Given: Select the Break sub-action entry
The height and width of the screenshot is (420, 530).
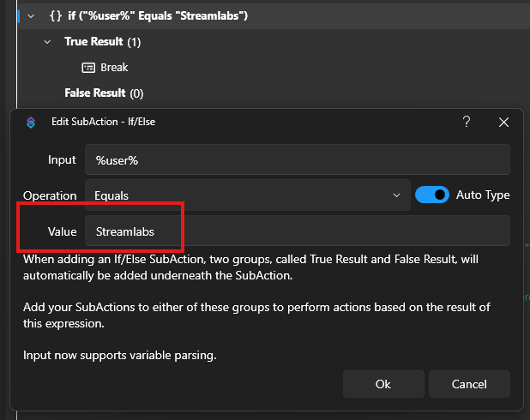Looking at the screenshot, I should pos(114,68).
